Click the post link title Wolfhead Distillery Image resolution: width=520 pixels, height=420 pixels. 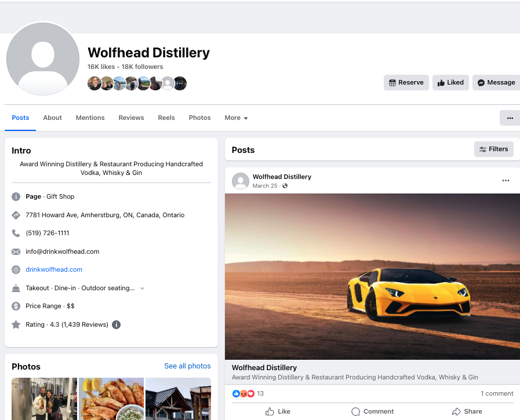pos(264,368)
